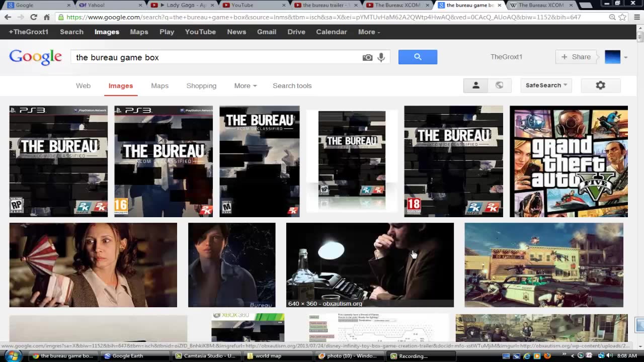Image resolution: width=644 pixels, height=362 pixels.
Task: Open Grand Theft Auto Five cover image
Action: (569, 161)
